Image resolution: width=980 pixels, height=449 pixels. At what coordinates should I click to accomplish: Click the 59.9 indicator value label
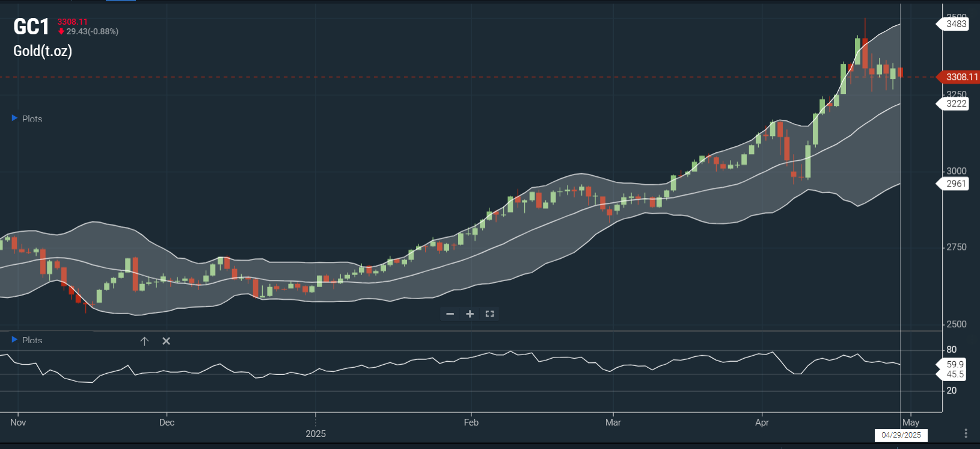[955, 364]
